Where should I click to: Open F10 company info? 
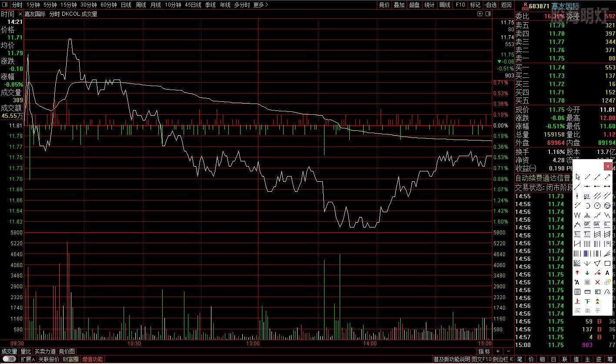(460, 5)
